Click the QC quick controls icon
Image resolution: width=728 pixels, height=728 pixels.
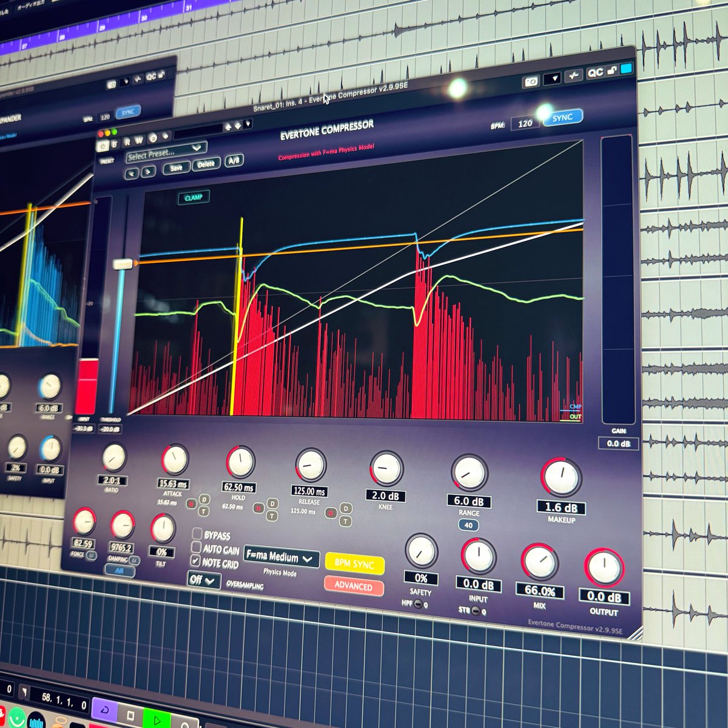point(595,72)
